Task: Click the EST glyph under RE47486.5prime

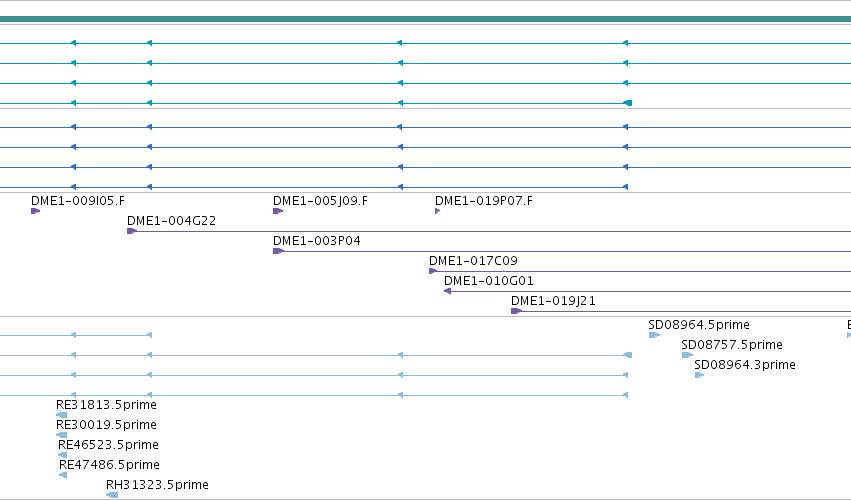Action: point(63,475)
